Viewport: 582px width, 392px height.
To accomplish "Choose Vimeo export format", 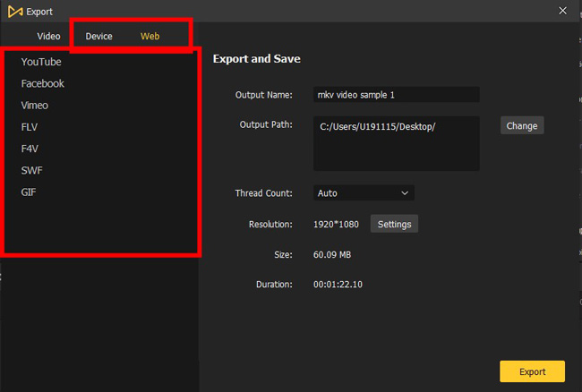I will [35, 106].
